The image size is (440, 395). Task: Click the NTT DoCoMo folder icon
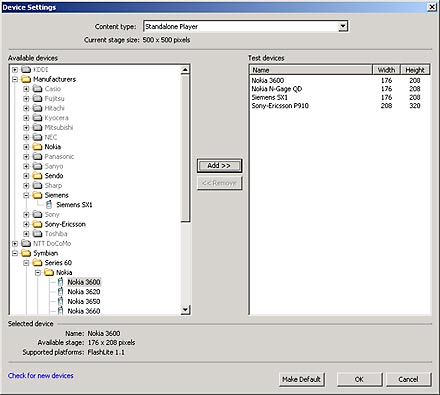tap(26, 244)
